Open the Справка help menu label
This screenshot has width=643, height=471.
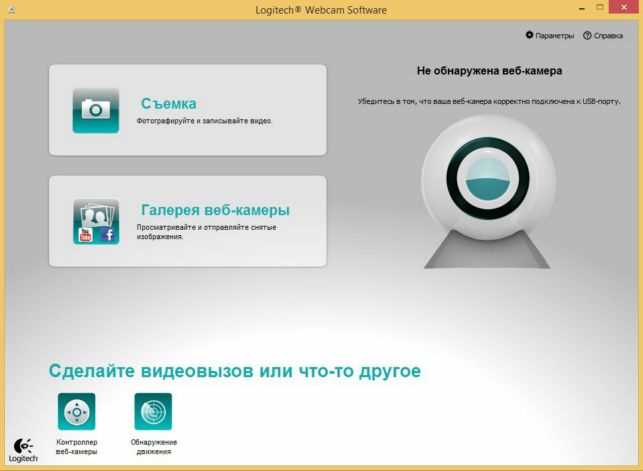pyautogui.click(x=608, y=36)
